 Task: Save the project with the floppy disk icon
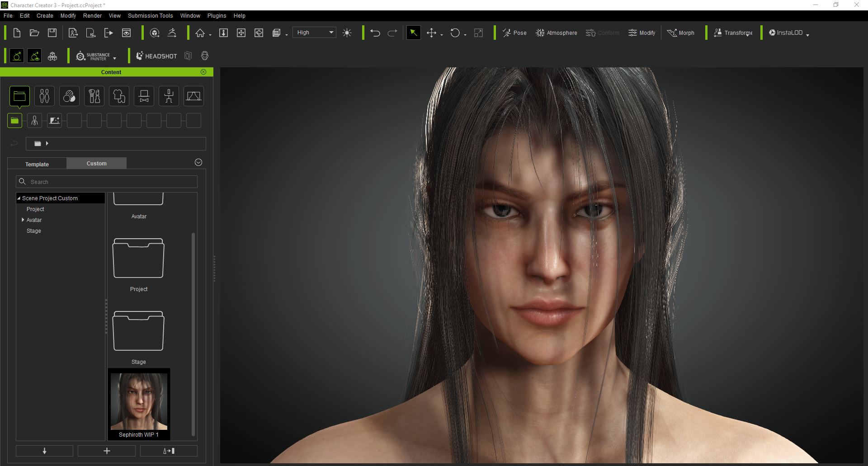[x=52, y=33]
